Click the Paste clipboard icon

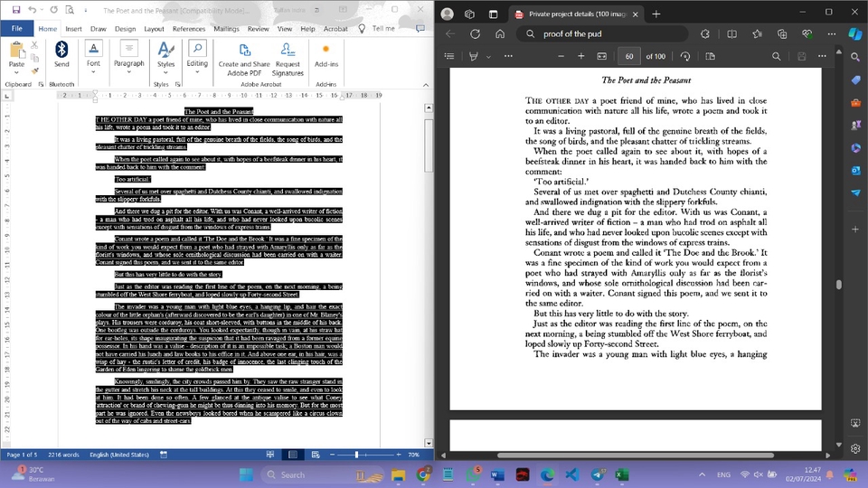click(x=16, y=51)
